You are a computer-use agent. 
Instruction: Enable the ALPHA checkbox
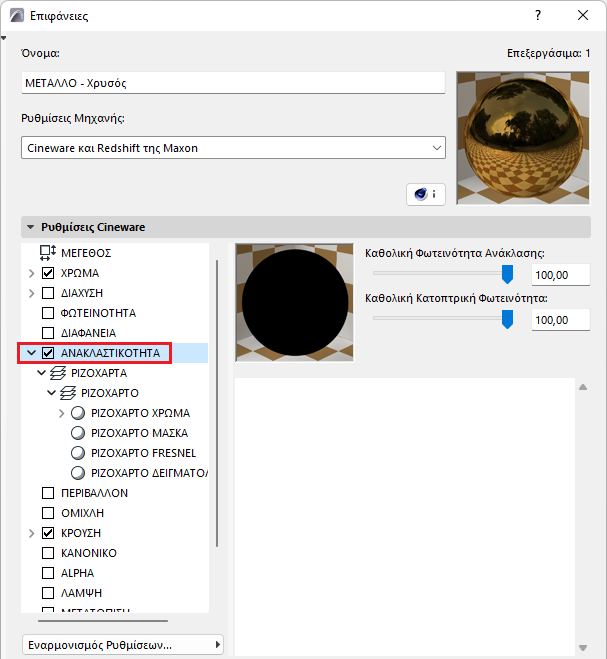pos(48,573)
